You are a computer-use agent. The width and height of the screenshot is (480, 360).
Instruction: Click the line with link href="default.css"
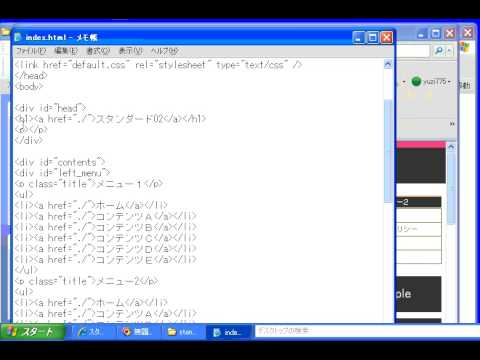point(158,65)
